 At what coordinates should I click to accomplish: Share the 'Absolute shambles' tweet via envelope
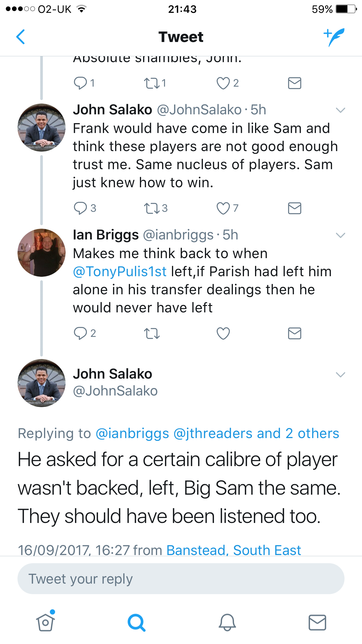tap(294, 83)
